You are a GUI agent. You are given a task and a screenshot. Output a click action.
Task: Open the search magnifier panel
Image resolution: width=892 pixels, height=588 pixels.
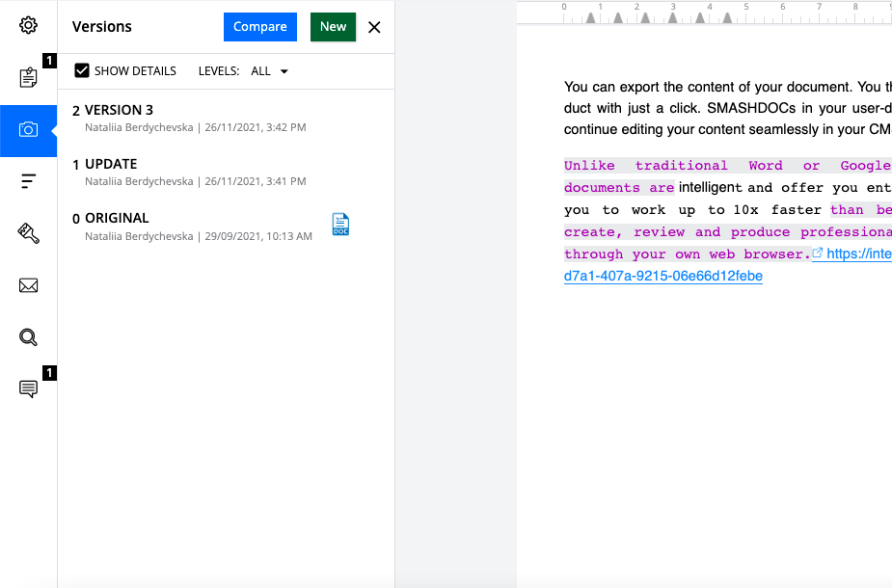pyautogui.click(x=28, y=337)
